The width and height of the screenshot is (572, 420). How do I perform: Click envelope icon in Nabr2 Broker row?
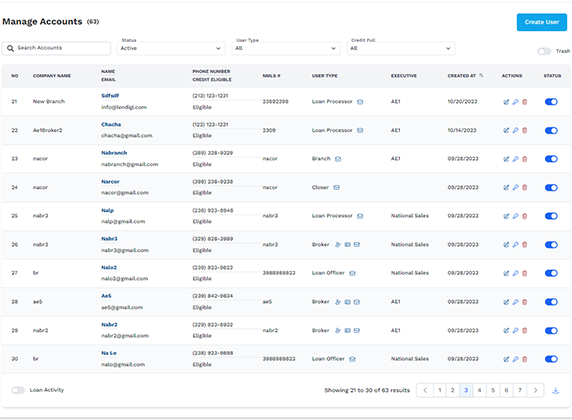click(x=357, y=330)
